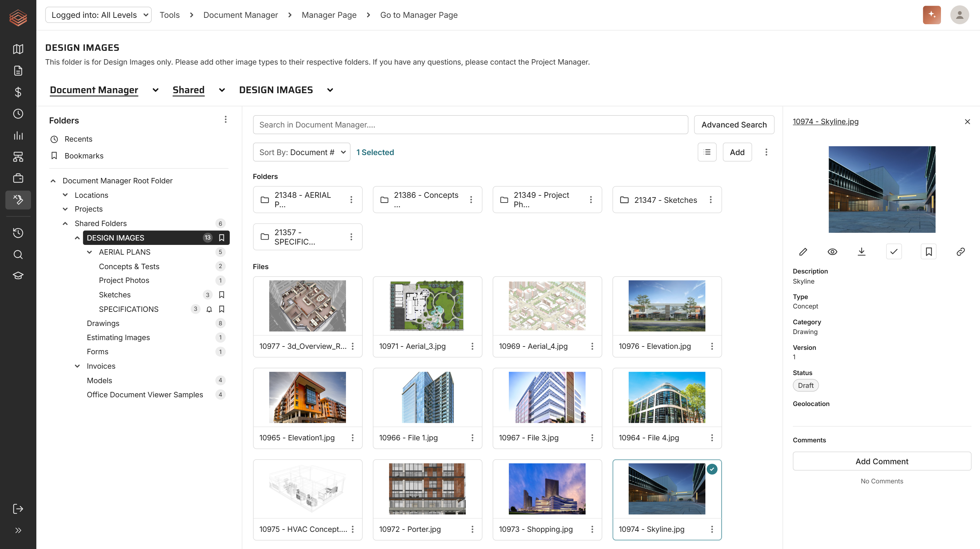Click the Add Comment button
980x549 pixels.
point(881,461)
